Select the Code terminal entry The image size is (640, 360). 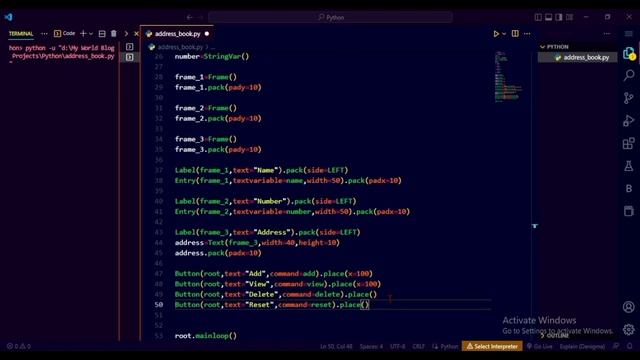[64, 33]
